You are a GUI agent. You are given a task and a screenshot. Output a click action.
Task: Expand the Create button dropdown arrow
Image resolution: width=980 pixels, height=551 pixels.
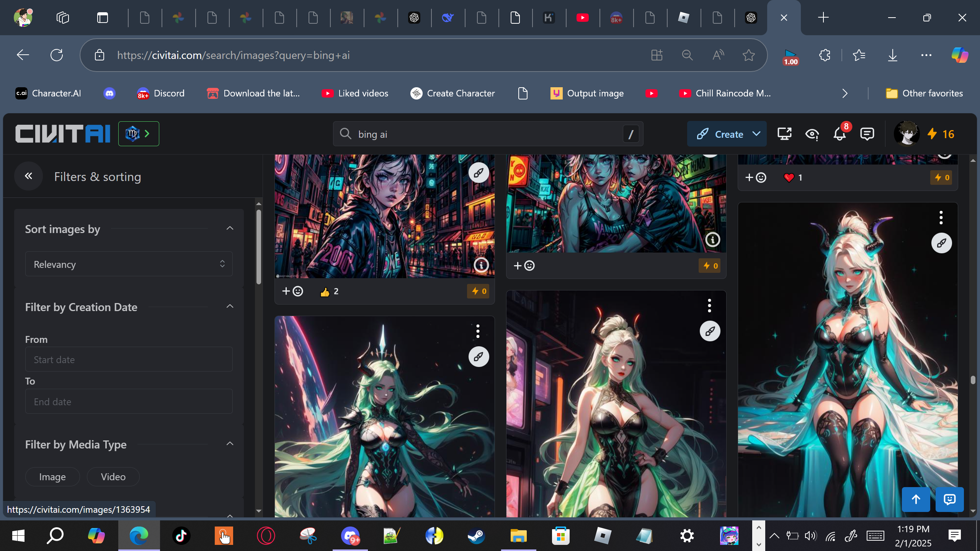756,134
